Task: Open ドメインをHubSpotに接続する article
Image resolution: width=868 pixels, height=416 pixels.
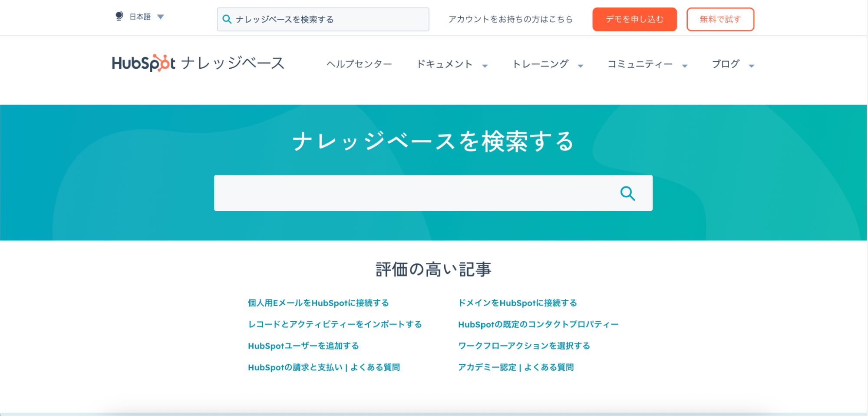Action: [x=518, y=303]
